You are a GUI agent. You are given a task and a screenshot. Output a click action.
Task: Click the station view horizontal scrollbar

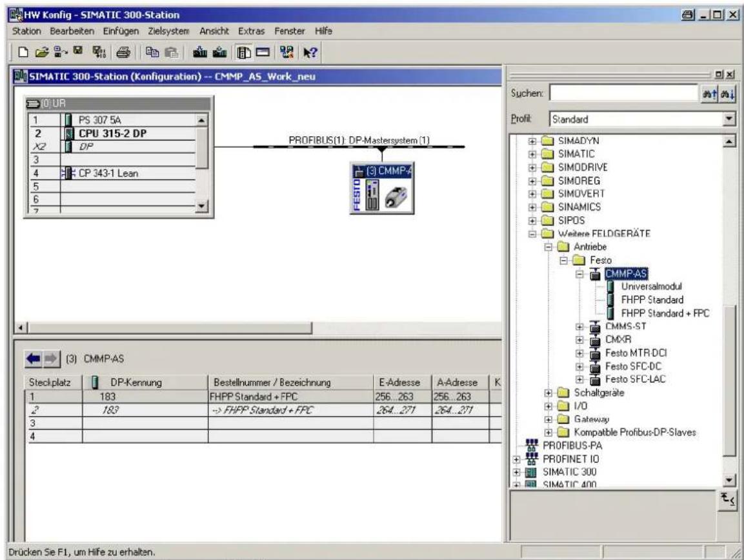tap(170, 328)
